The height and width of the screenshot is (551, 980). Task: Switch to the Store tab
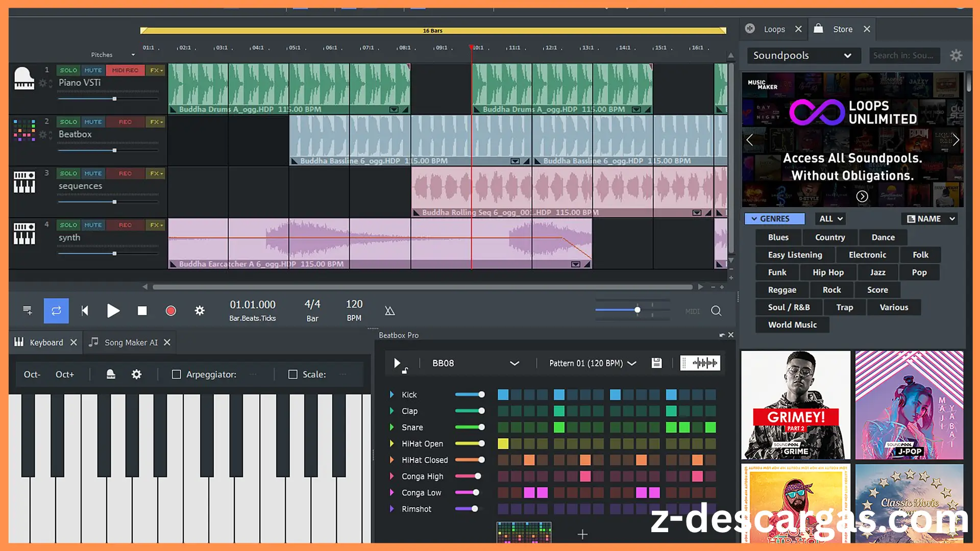pos(842,29)
